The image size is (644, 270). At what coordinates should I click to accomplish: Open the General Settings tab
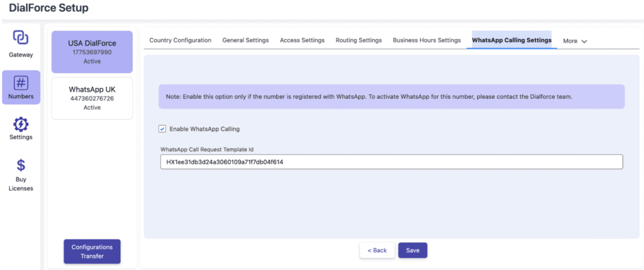[245, 40]
